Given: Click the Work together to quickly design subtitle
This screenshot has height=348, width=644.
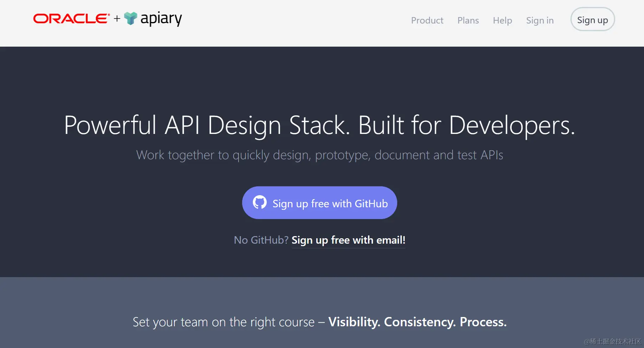Looking at the screenshot, I should point(320,155).
